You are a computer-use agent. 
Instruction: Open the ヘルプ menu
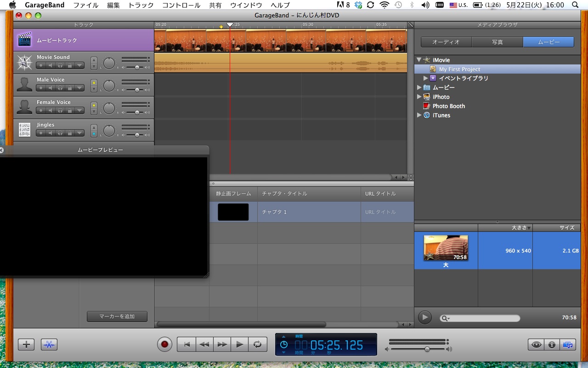[x=280, y=5]
